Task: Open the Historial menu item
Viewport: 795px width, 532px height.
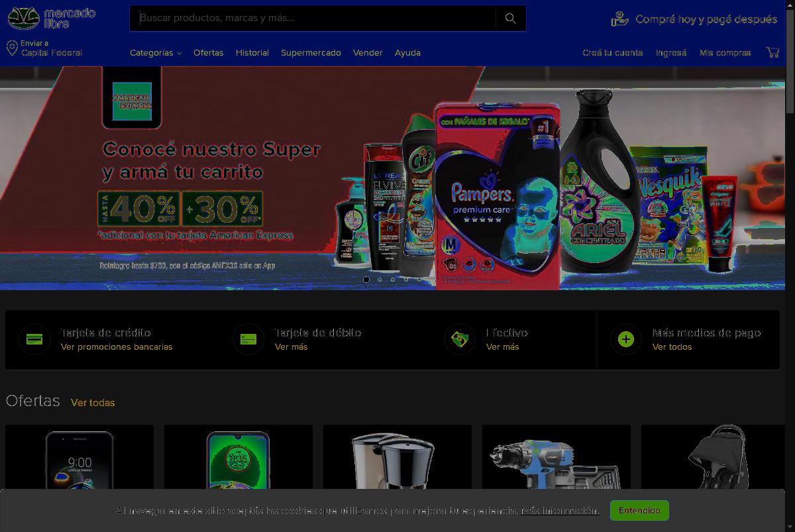Action: [252, 52]
